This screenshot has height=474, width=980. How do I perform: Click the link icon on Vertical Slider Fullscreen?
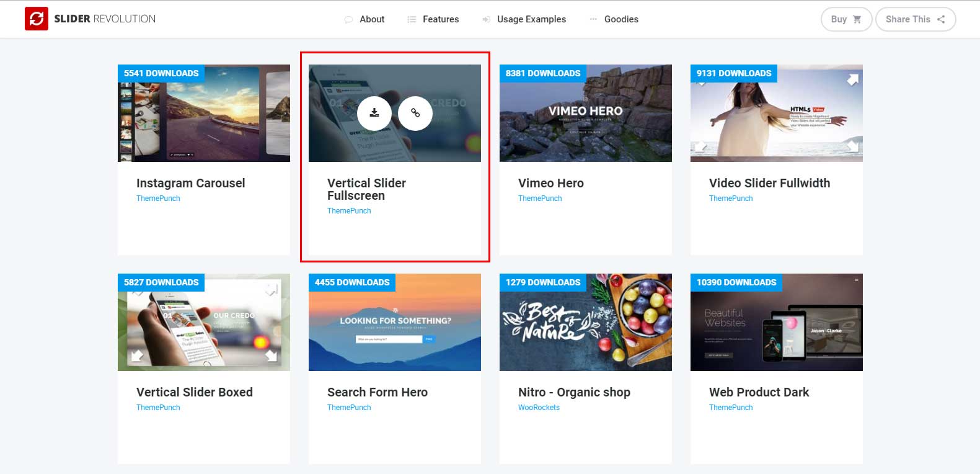[x=415, y=113]
